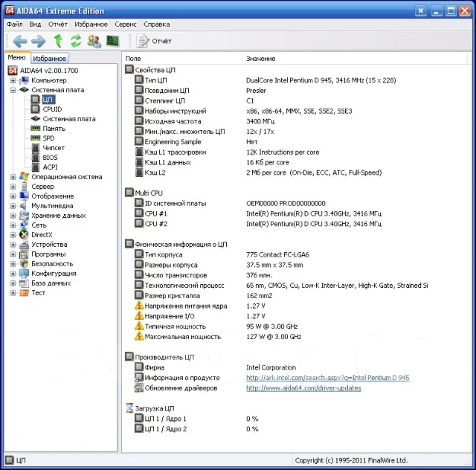
Task: Select the CPU #1 row
Action: [x=296, y=213]
